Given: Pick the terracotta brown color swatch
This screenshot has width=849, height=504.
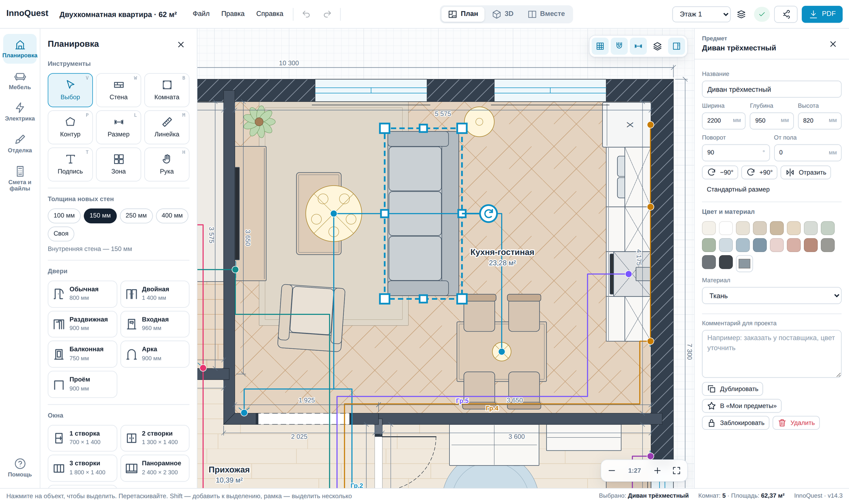Looking at the screenshot, I should click(811, 245).
